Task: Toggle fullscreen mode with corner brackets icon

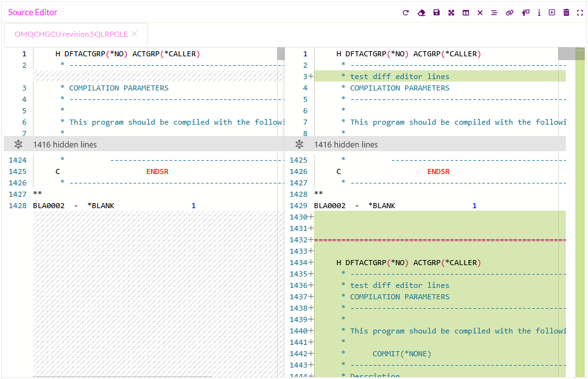Action: click(580, 13)
